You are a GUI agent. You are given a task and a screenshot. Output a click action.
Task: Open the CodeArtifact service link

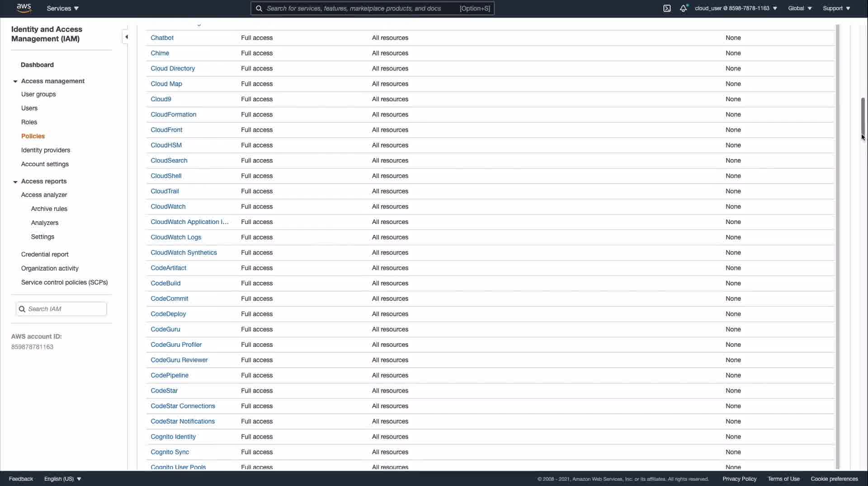[168, 268]
